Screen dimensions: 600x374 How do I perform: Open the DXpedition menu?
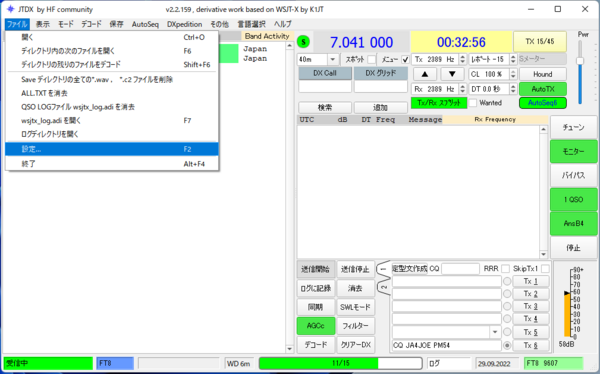click(x=184, y=24)
